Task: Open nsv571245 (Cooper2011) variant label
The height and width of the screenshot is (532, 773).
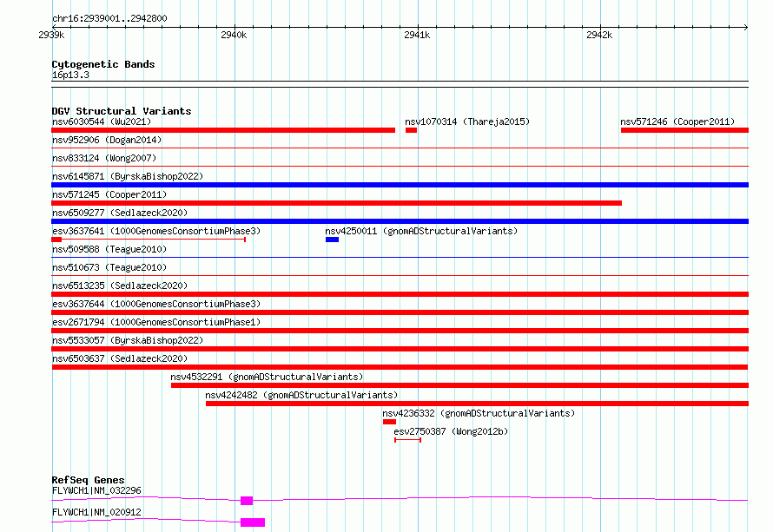Action: (x=109, y=194)
